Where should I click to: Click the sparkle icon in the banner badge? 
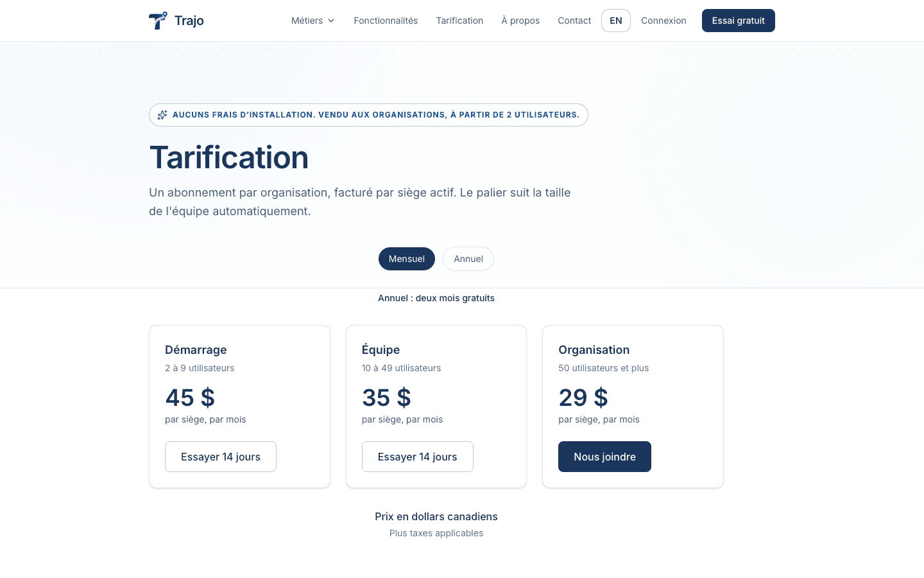[x=162, y=115]
